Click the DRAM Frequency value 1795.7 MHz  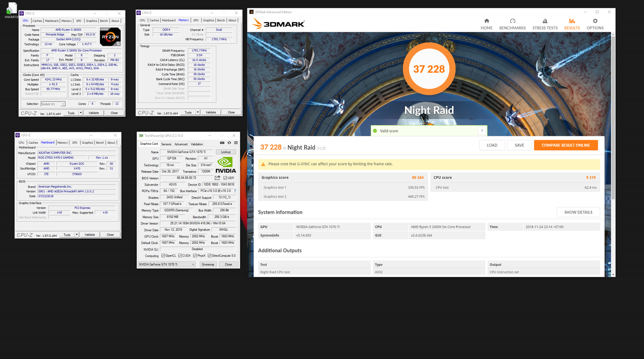click(199, 50)
